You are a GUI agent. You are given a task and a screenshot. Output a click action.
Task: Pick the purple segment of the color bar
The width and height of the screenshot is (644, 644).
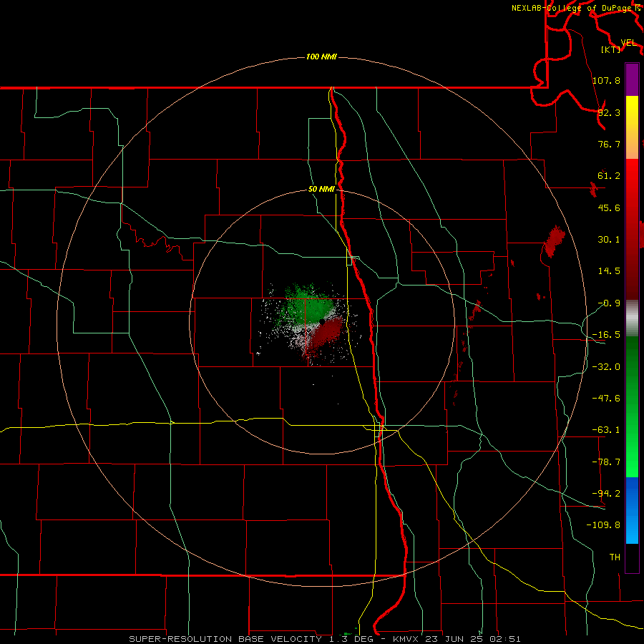(632, 79)
